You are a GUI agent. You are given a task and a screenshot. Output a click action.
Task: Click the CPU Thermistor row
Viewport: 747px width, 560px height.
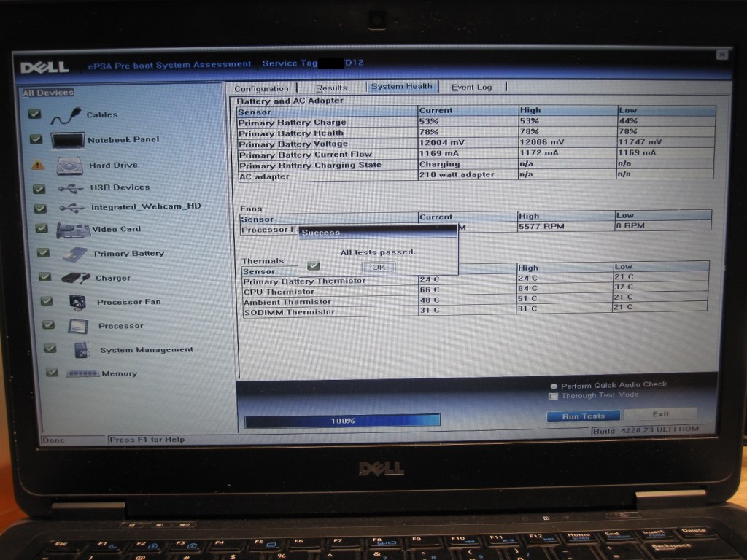click(x=476, y=289)
